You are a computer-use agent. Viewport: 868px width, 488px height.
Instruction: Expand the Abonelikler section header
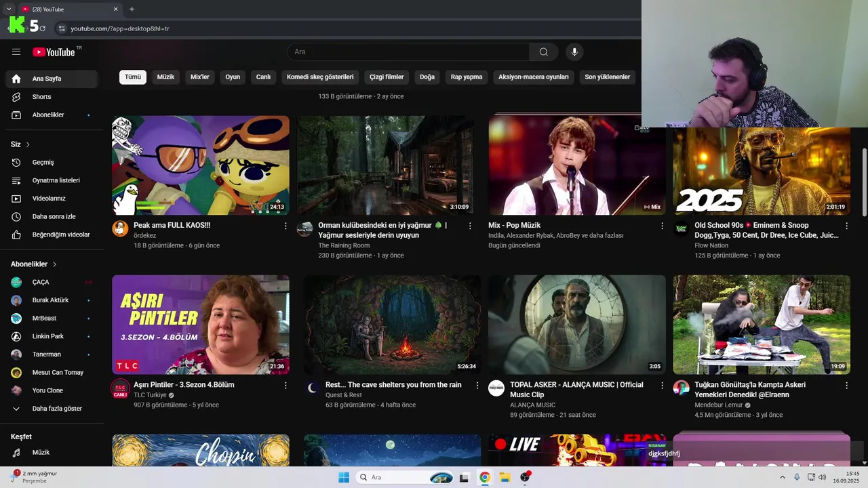click(34, 264)
